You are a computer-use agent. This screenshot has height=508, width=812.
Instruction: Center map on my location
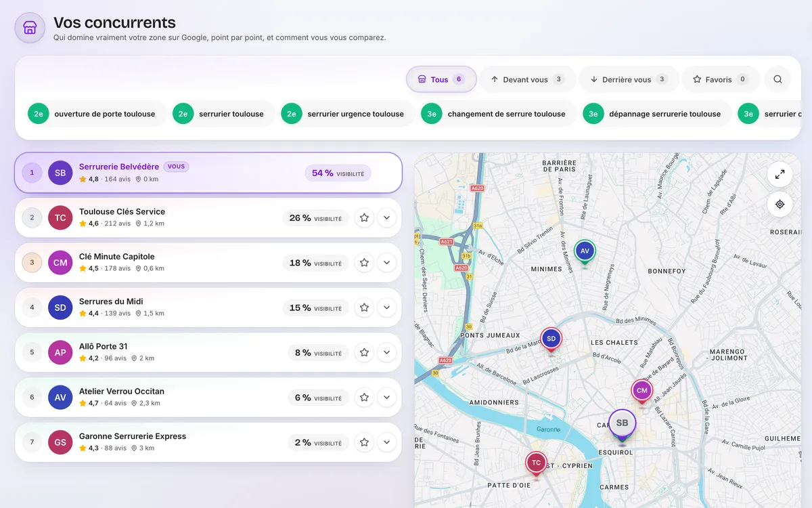(x=780, y=204)
